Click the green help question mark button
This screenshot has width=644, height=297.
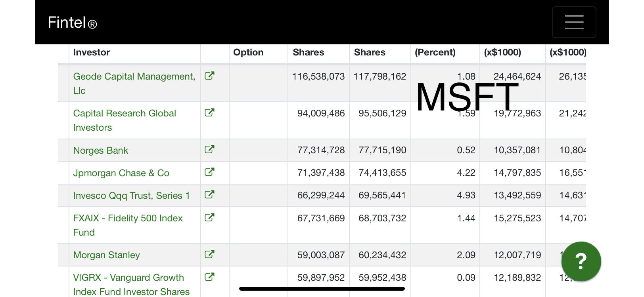(581, 261)
